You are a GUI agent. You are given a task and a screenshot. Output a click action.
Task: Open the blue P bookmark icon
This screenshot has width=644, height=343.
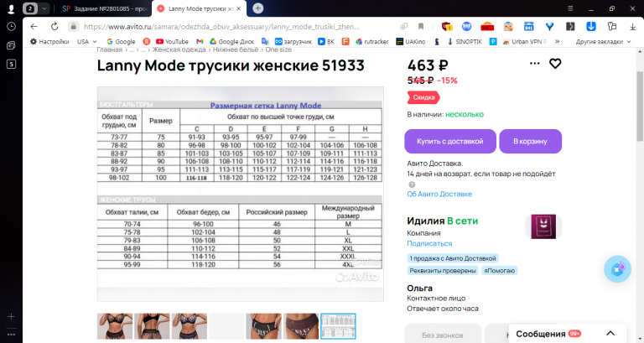493,41
